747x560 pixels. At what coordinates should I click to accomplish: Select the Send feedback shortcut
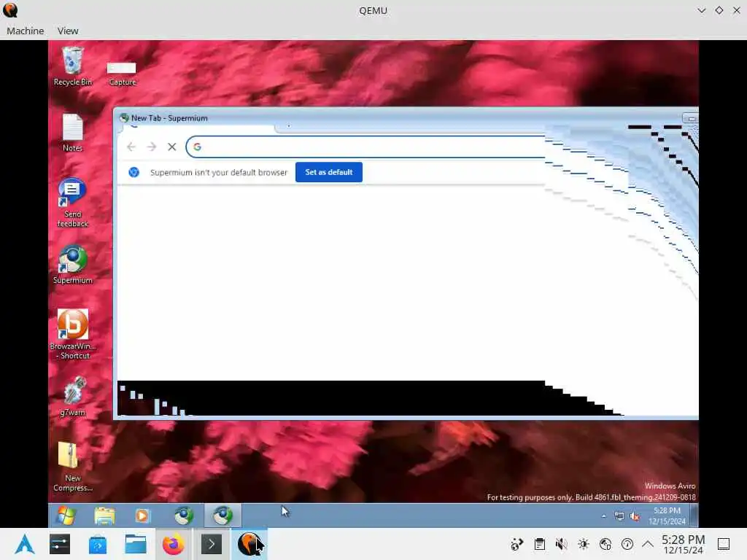72,203
